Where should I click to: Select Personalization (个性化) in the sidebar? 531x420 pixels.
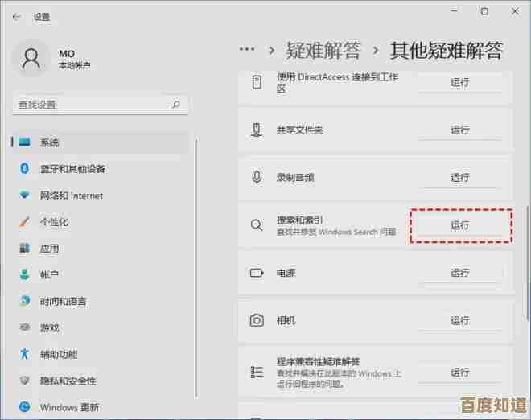pyautogui.click(x=54, y=222)
